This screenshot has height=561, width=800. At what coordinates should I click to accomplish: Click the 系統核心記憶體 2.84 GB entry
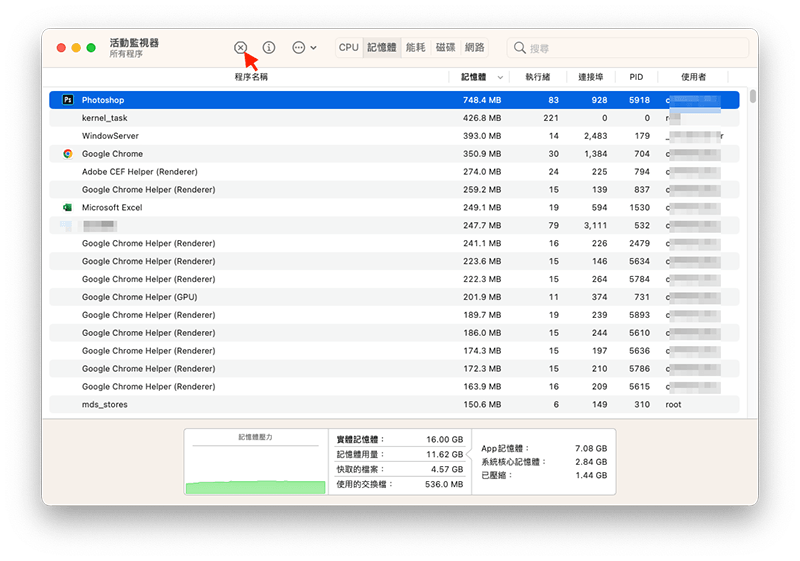pyautogui.click(x=544, y=462)
